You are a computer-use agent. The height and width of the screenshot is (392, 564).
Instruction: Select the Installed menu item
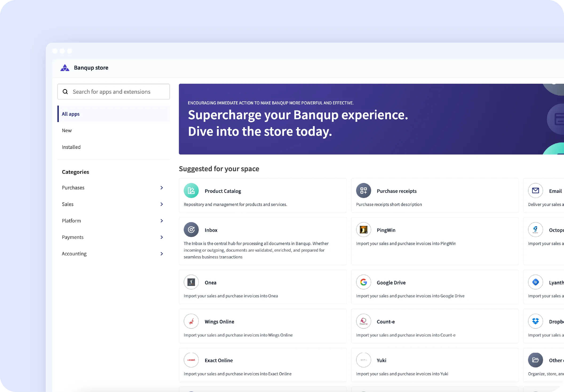point(114,147)
